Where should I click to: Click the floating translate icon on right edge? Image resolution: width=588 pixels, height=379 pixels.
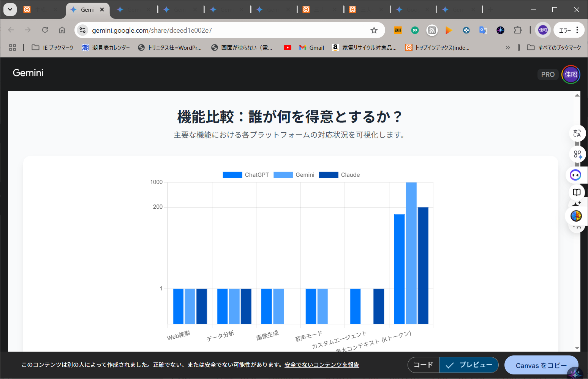click(x=577, y=133)
